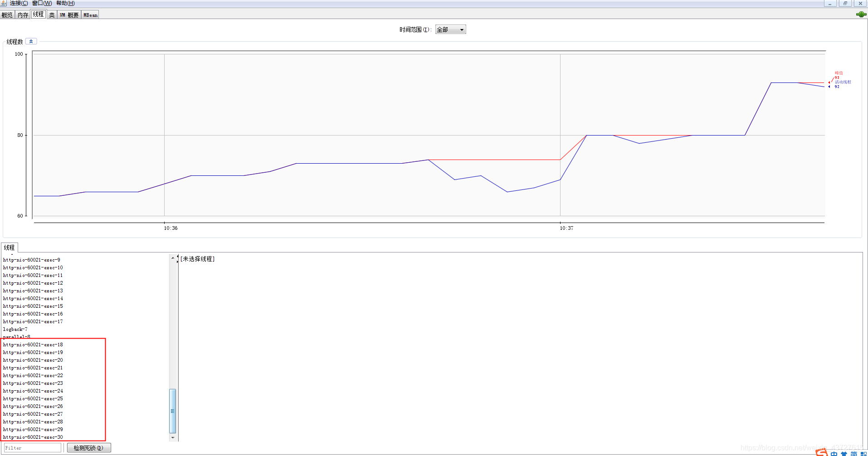The image size is (868, 456).
Task: Click the 峰值 93 legend label
Action: (x=839, y=75)
